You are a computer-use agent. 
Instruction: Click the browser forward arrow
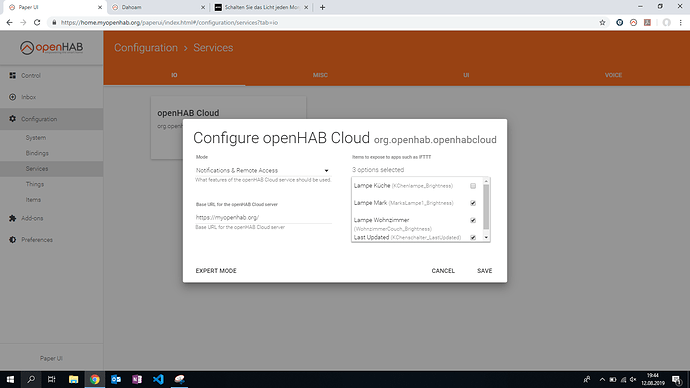pos(23,22)
